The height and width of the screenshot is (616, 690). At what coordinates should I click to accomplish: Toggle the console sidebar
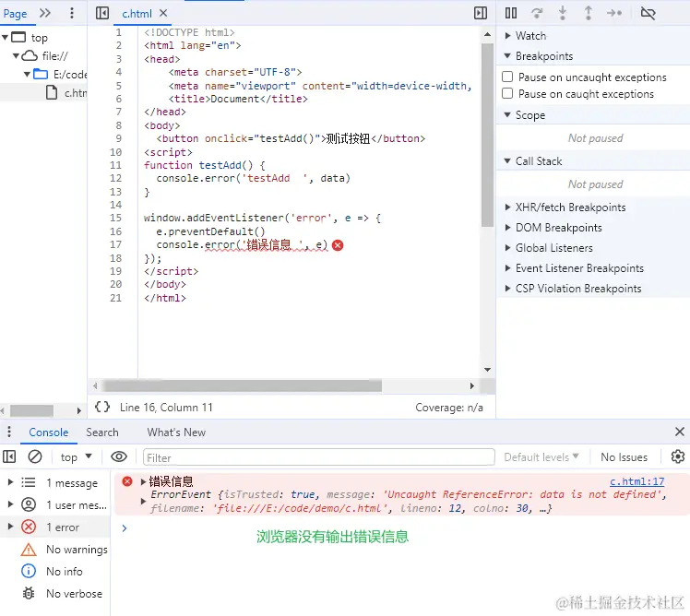point(9,456)
